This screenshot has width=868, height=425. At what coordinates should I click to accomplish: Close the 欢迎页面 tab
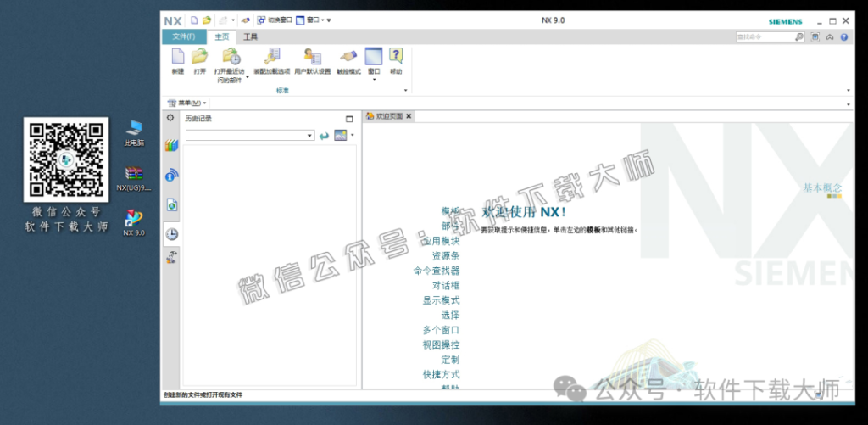click(409, 116)
